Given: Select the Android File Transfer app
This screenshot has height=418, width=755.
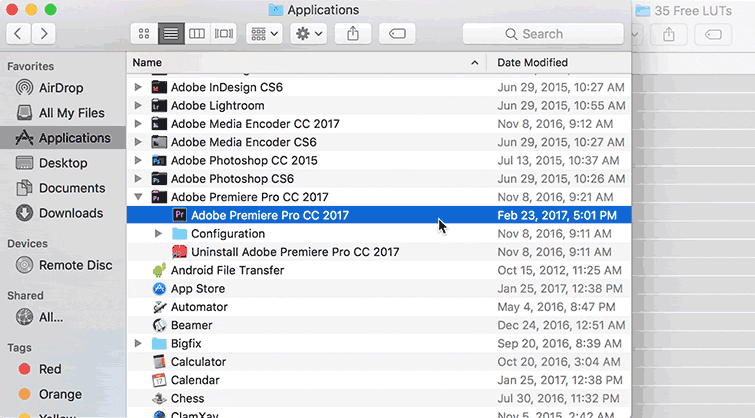Looking at the screenshot, I should (227, 270).
